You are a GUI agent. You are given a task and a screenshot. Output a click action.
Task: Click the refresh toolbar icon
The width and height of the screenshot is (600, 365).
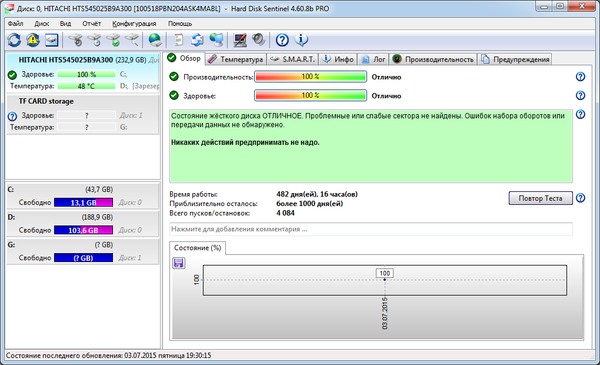pyautogui.click(x=14, y=40)
